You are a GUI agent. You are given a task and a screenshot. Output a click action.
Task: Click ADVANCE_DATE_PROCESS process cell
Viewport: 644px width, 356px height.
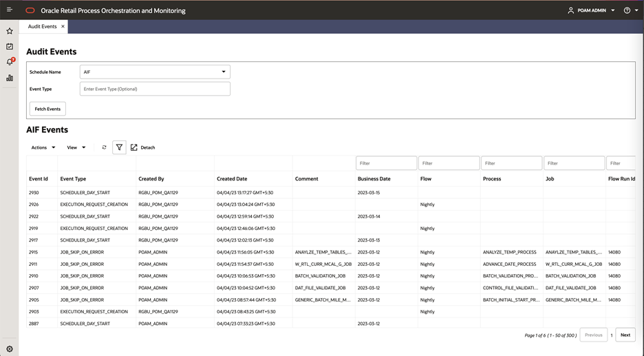click(509, 264)
